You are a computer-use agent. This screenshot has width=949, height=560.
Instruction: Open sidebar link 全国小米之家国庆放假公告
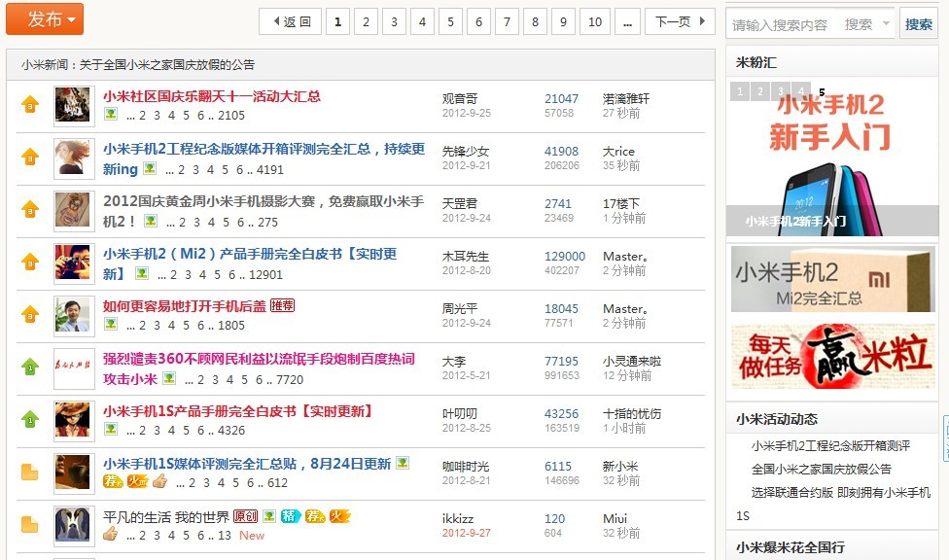point(822,470)
